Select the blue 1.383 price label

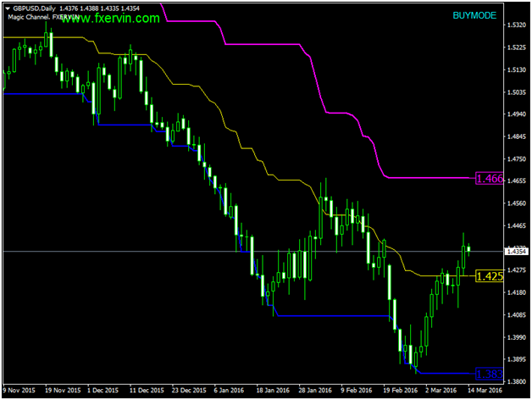pyautogui.click(x=490, y=374)
